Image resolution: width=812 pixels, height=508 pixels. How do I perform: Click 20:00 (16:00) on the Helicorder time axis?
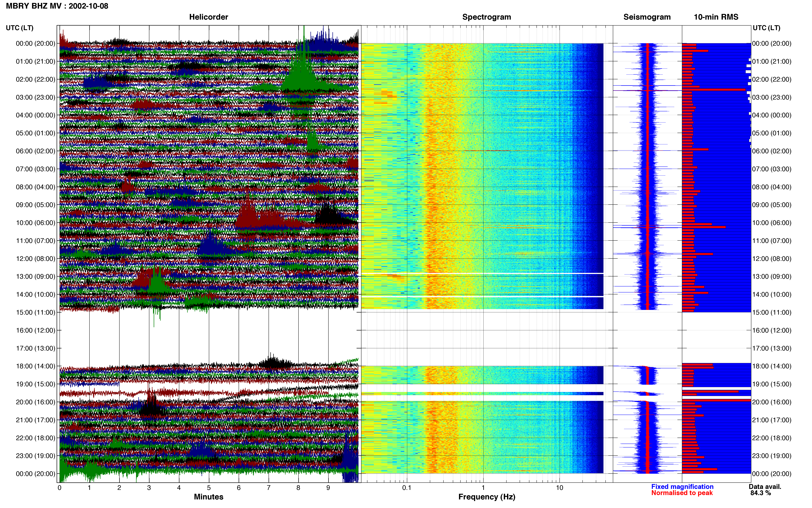click(x=36, y=402)
